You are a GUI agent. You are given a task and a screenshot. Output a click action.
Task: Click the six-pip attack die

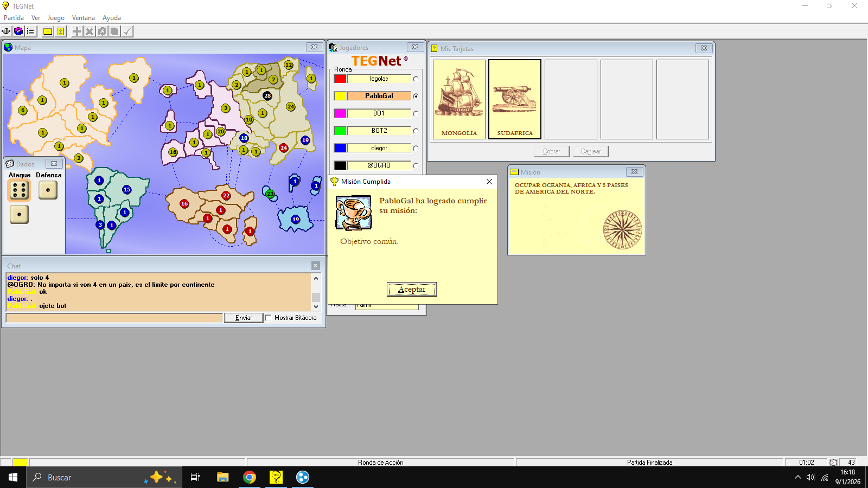pyautogui.click(x=19, y=190)
